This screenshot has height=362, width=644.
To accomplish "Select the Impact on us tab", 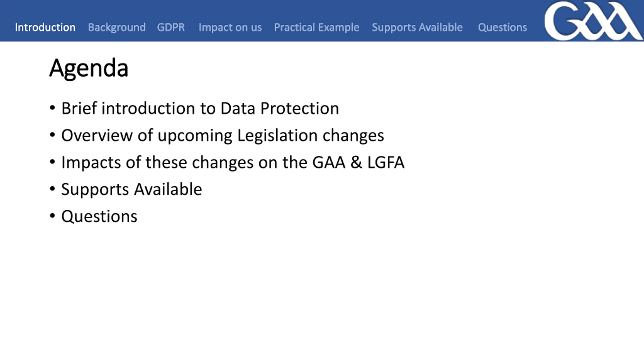I will 230,27.
